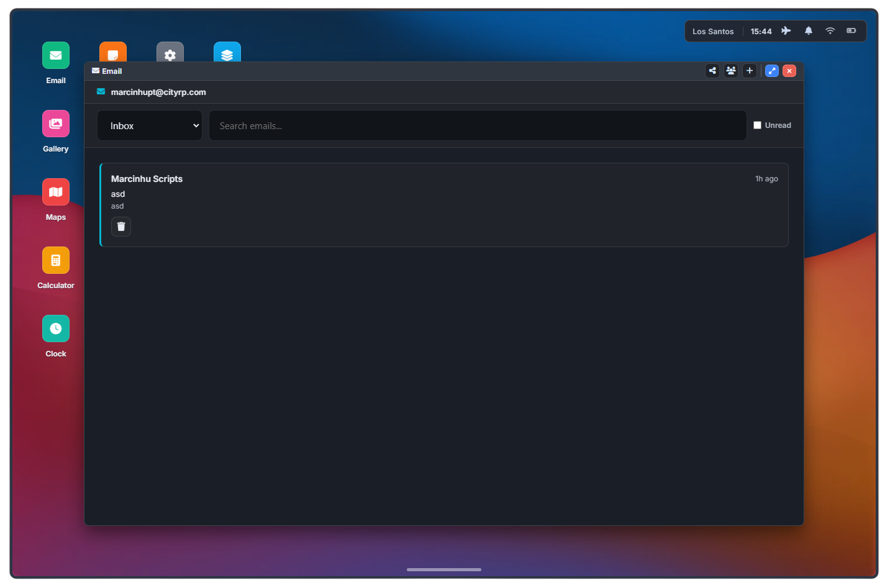The image size is (890, 588).
Task: Close the Email window
Action: [789, 71]
